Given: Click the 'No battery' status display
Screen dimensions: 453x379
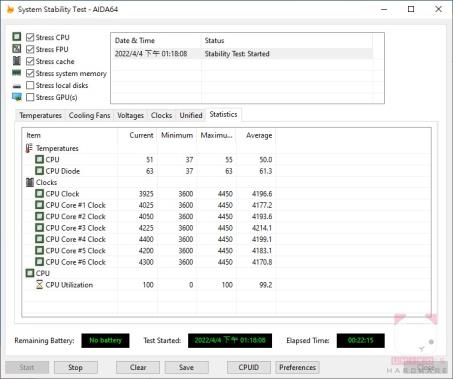Looking at the screenshot, I should pyautogui.click(x=105, y=340).
